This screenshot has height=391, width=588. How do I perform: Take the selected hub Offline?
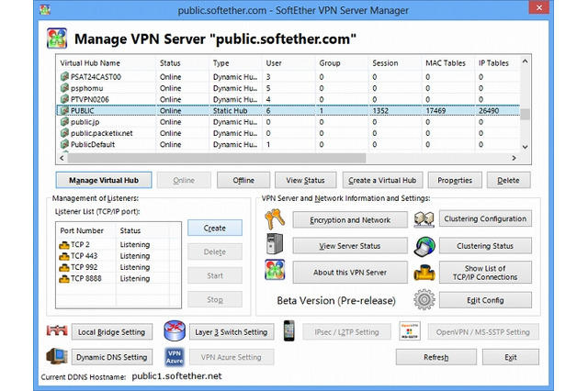[x=243, y=180]
